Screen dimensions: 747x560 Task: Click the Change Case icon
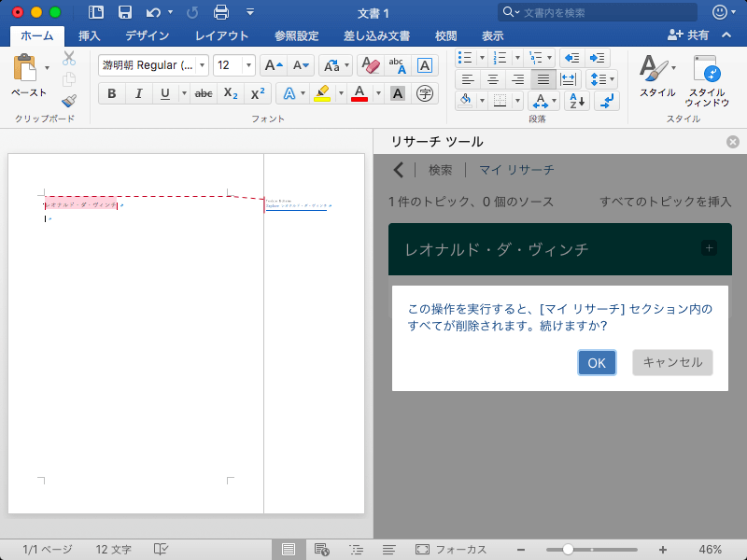coord(331,66)
